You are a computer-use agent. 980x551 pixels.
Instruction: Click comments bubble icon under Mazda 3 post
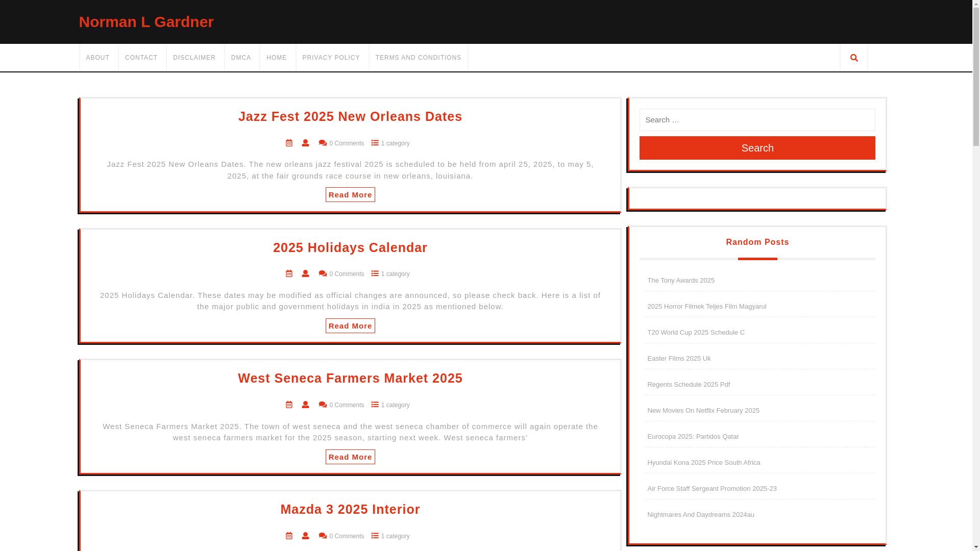323,536
